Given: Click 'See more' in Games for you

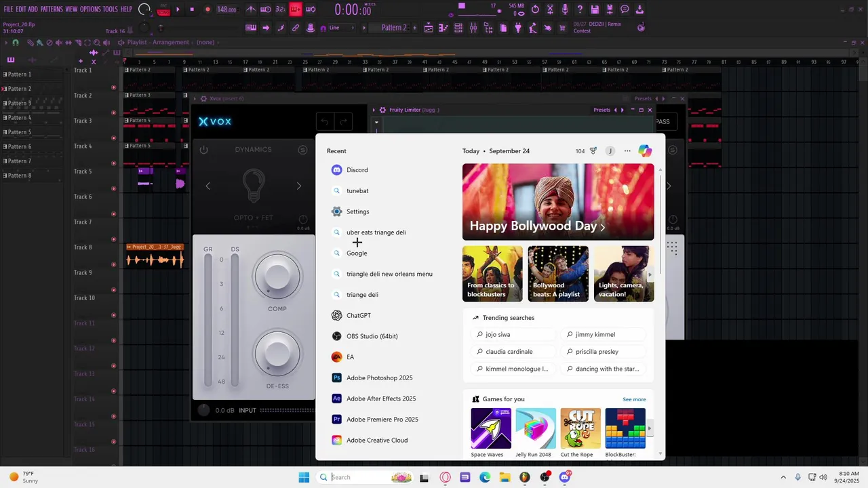Looking at the screenshot, I should click(x=634, y=399).
